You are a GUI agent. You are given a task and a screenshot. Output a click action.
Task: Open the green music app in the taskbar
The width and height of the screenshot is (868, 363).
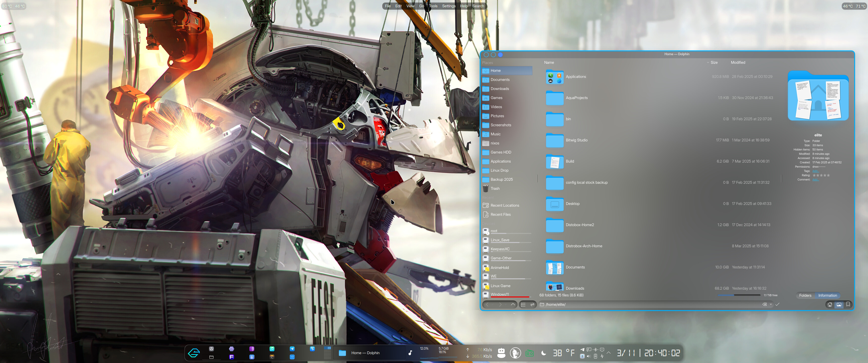(x=272, y=349)
